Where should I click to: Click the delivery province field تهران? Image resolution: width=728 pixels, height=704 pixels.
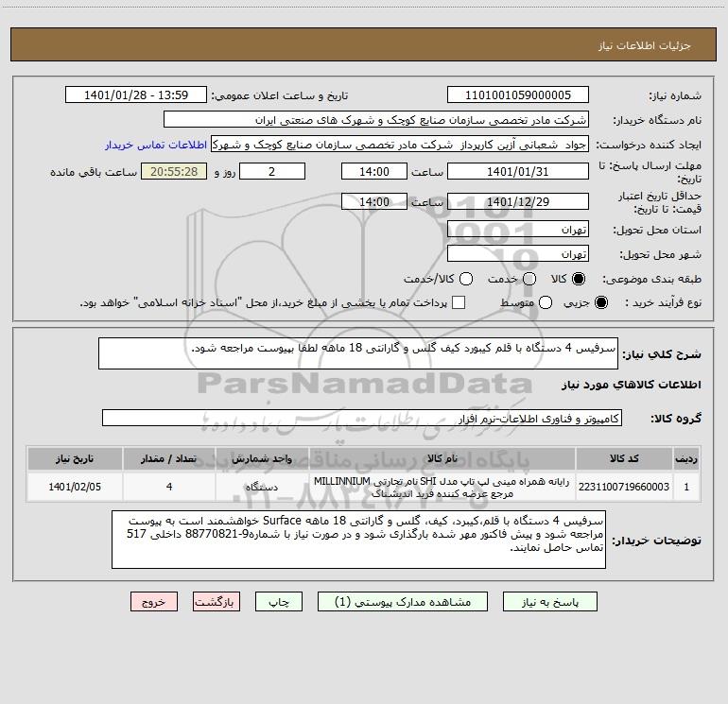518,230
